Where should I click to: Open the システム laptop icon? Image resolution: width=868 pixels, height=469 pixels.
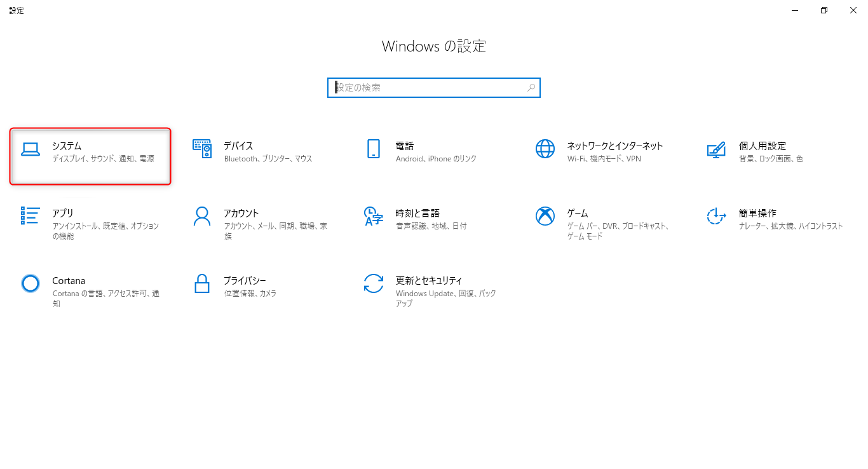(31, 149)
